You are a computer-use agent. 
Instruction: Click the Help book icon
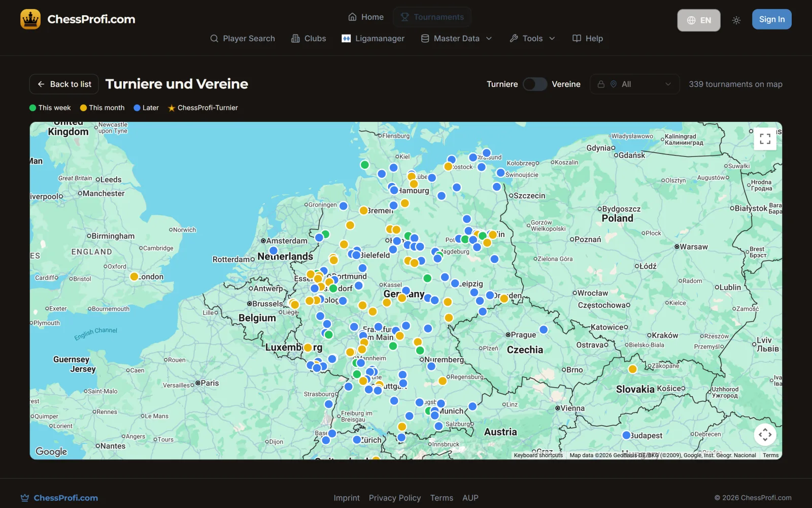[577, 39]
